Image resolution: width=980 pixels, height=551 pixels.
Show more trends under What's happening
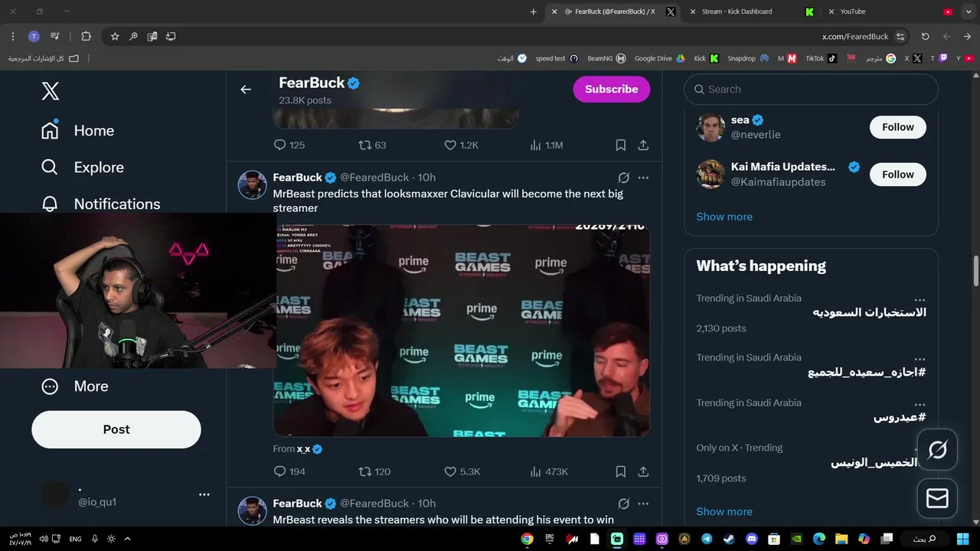point(724,511)
